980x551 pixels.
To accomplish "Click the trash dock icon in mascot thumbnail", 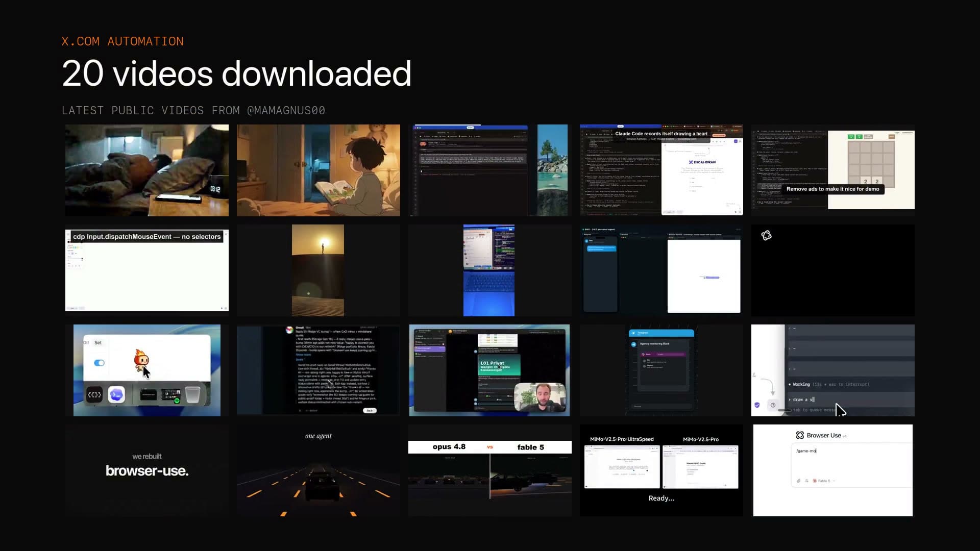I will (x=192, y=395).
